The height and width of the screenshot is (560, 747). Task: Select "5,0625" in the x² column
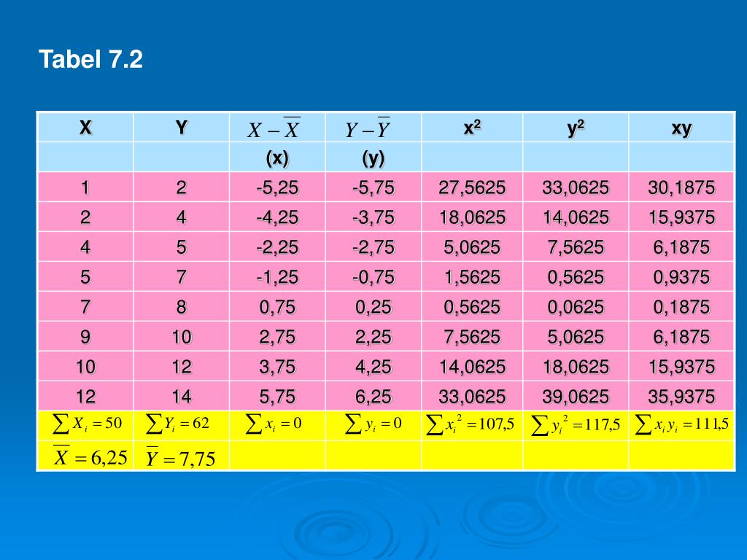(x=472, y=247)
